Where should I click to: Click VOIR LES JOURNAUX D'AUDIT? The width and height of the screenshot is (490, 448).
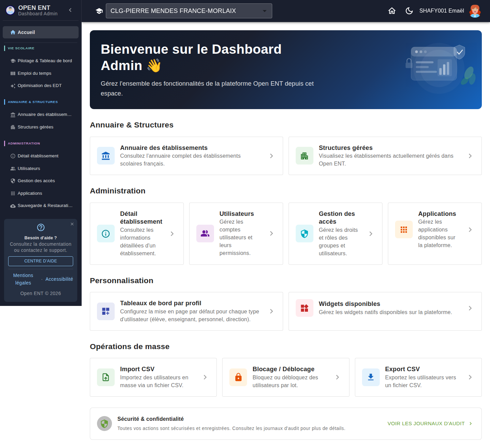click(x=430, y=424)
